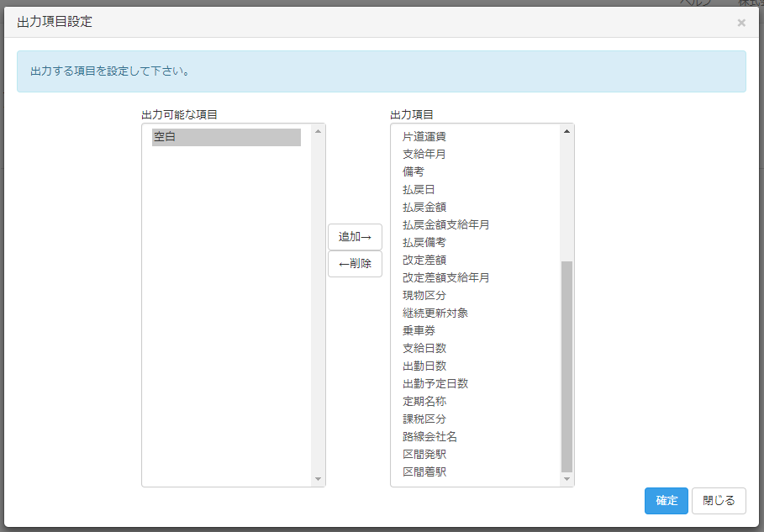Click the available items scroll up arrow
The width and height of the screenshot is (764, 532).
(318, 131)
